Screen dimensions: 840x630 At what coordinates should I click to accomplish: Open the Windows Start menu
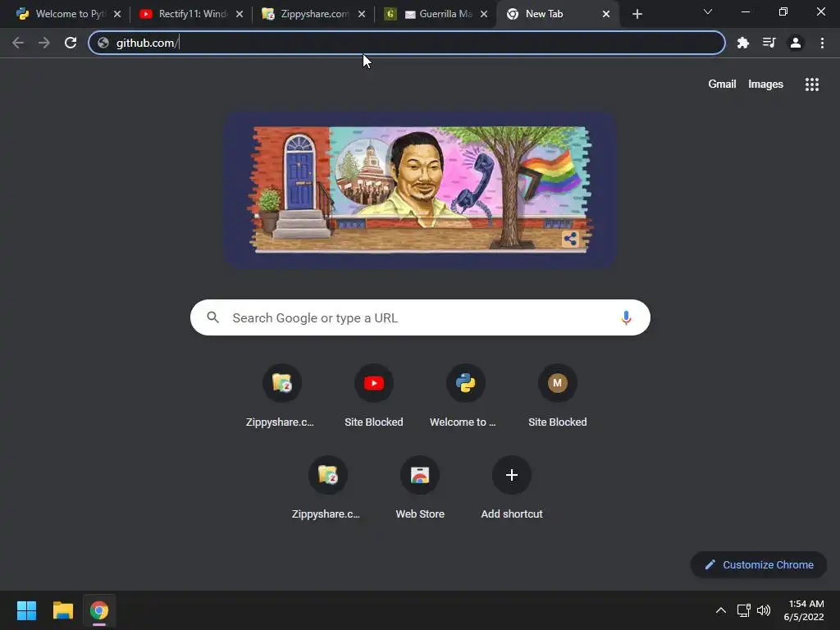coord(26,610)
